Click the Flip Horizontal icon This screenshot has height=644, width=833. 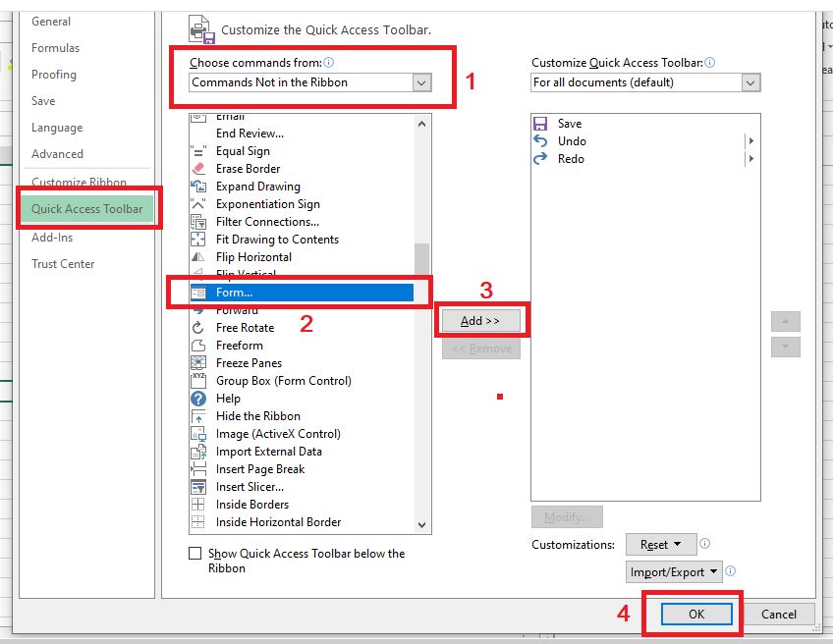pyautogui.click(x=198, y=257)
